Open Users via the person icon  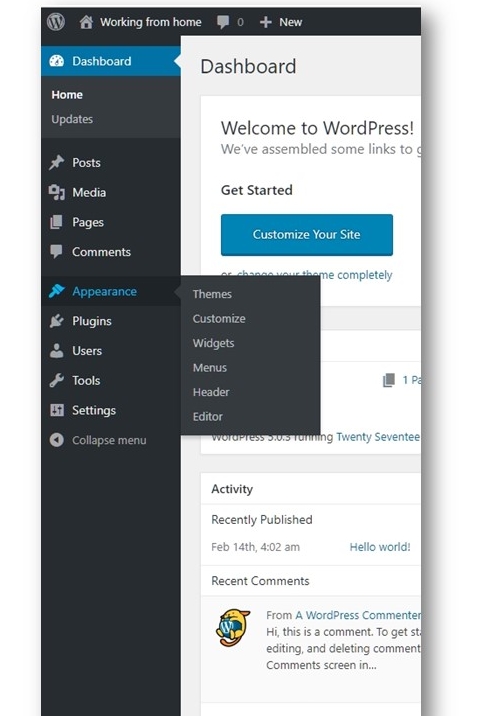[57, 351]
